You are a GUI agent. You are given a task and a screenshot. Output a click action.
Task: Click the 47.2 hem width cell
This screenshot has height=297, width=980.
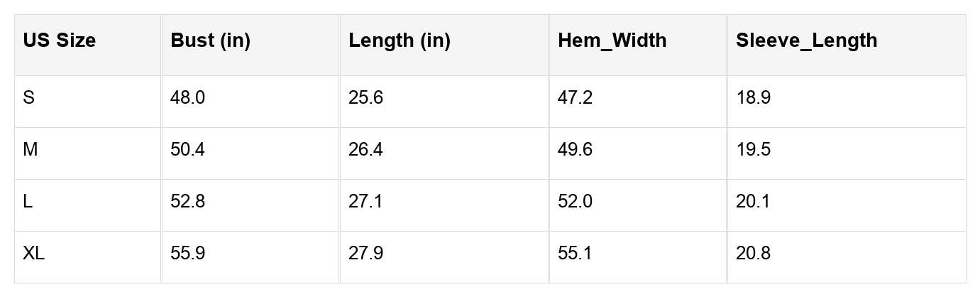tap(575, 98)
